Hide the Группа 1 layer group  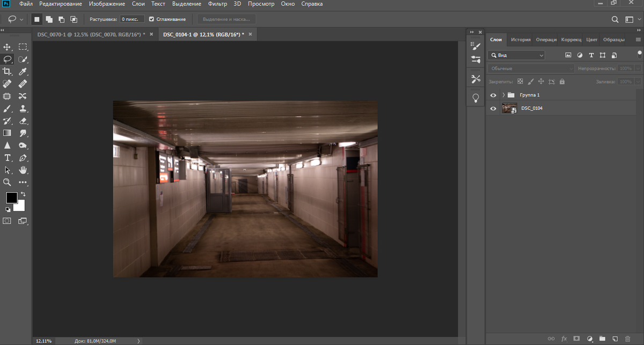point(493,95)
